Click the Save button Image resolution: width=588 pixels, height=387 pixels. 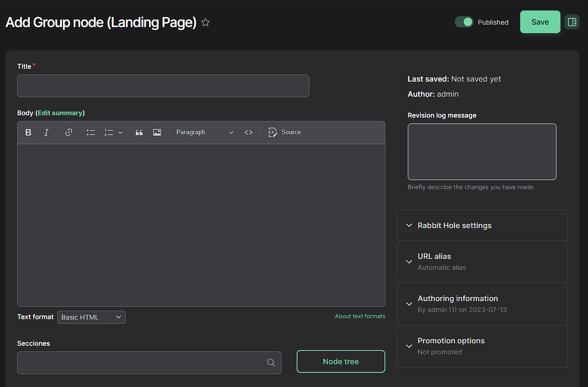(540, 22)
